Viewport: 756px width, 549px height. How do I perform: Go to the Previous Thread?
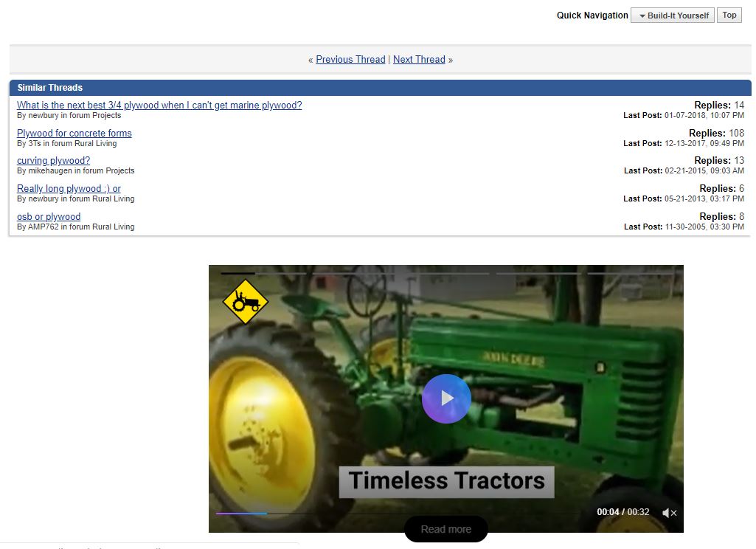(350, 60)
